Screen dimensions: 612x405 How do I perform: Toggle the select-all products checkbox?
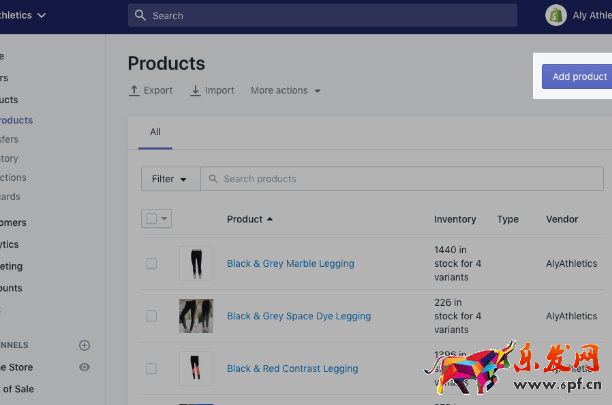(x=151, y=219)
